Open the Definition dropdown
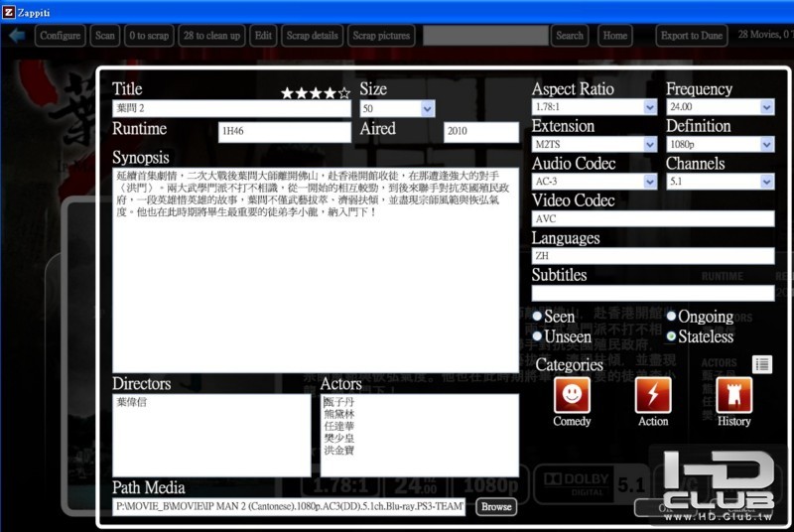The width and height of the screenshot is (794, 532). [x=766, y=144]
